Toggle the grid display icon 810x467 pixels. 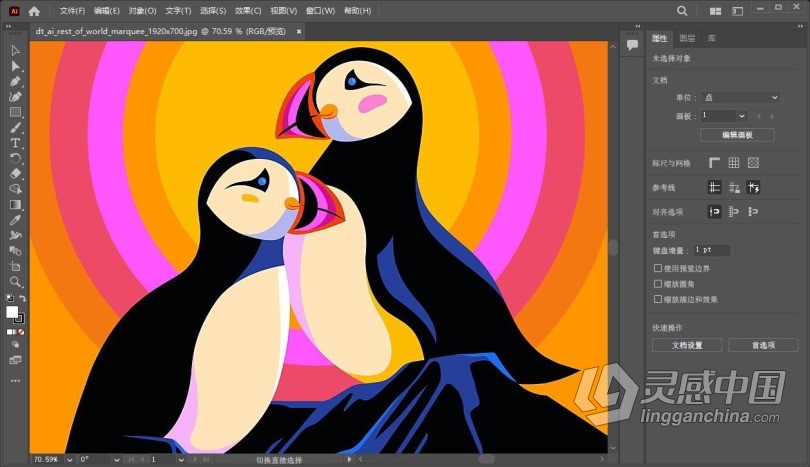point(734,163)
